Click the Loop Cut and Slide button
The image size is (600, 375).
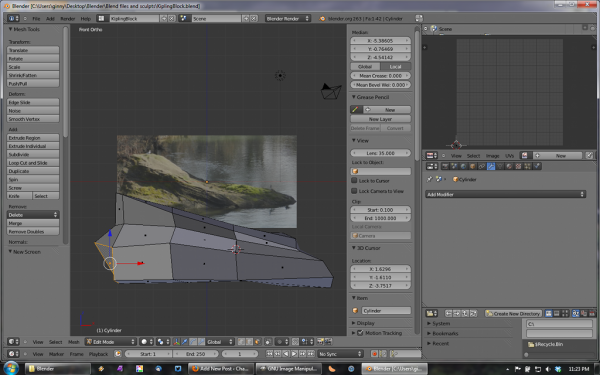click(x=33, y=163)
